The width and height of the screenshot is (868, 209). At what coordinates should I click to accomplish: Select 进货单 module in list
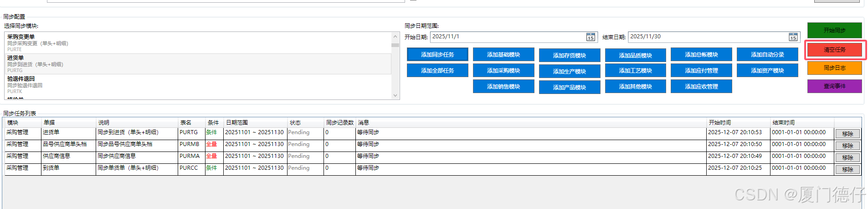point(198,64)
